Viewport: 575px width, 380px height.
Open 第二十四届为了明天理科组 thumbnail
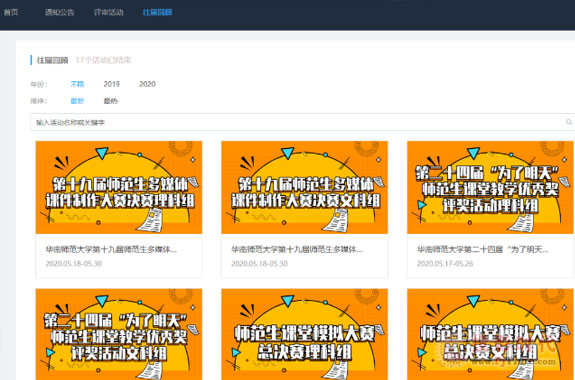pyautogui.click(x=490, y=187)
